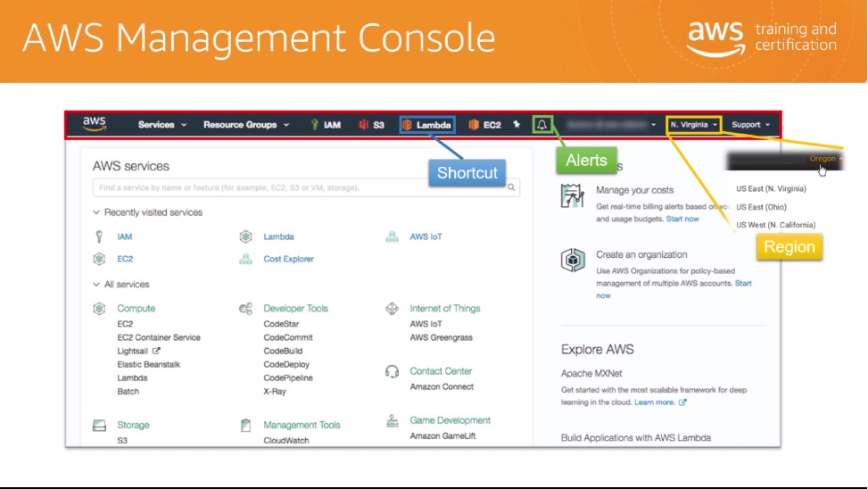The image size is (868, 489).
Task: Open the Compute category heading
Action: (x=136, y=309)
